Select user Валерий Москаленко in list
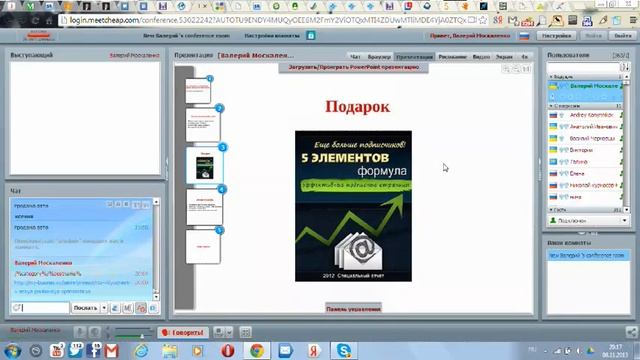 coord(585,86)
